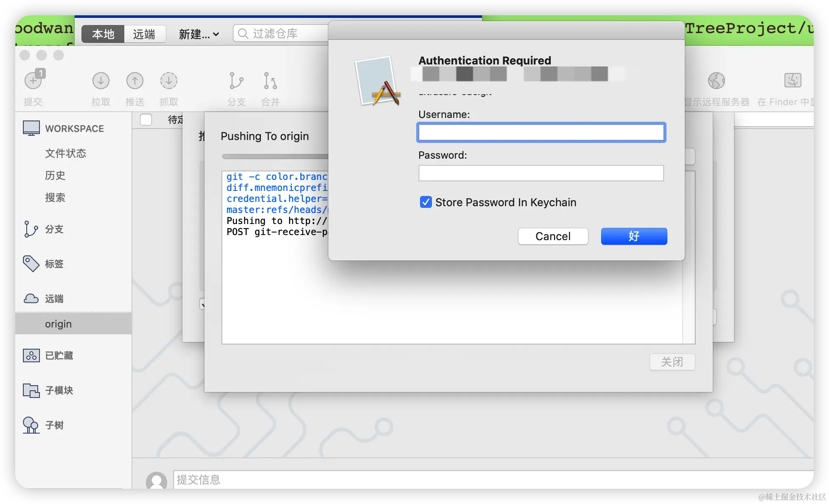Confirm login with the 好 button

[634, 236]
